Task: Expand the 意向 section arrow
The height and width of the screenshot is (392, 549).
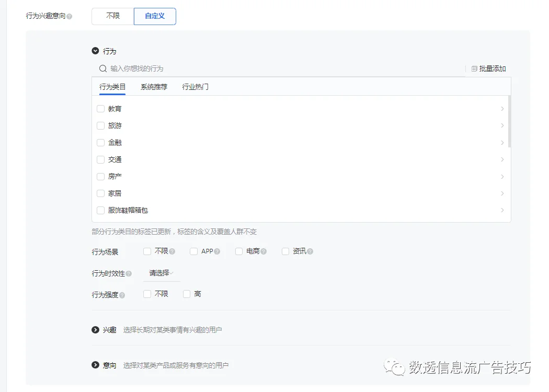Action: click(x=95, y=365)
